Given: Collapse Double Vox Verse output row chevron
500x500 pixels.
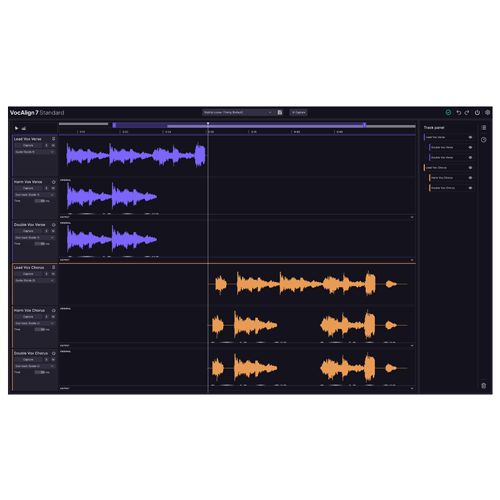Looking at the screenshot, I should tap(412, 260).
